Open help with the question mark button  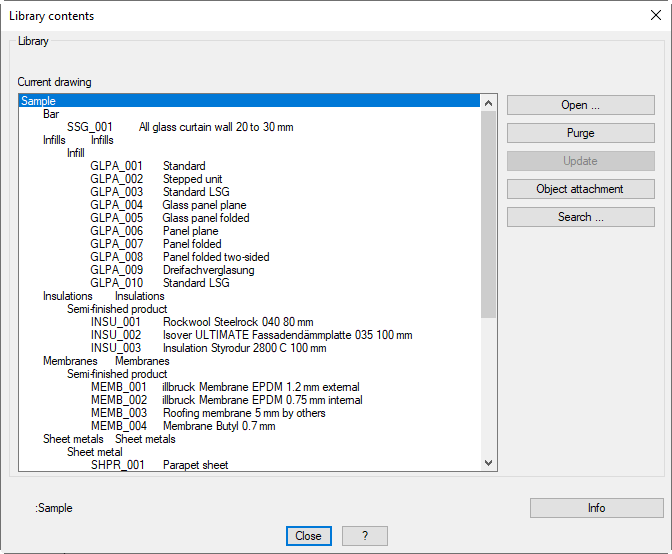point(364,536)
